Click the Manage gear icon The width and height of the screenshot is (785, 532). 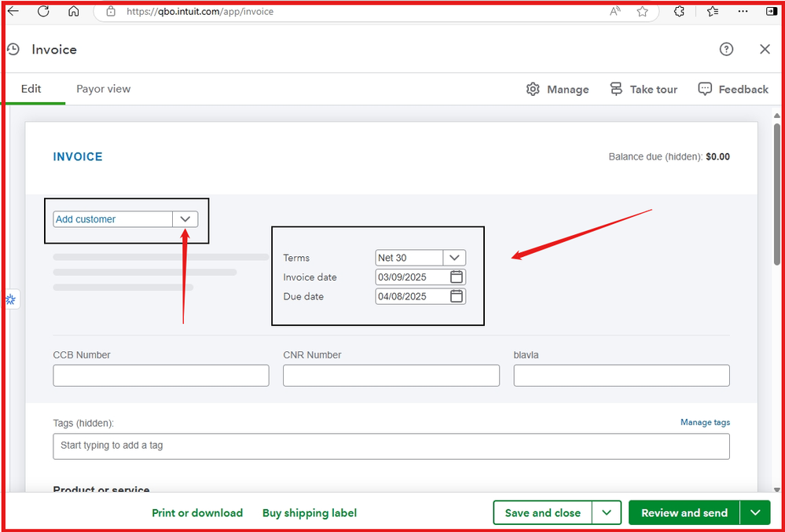tap(533, 89)
